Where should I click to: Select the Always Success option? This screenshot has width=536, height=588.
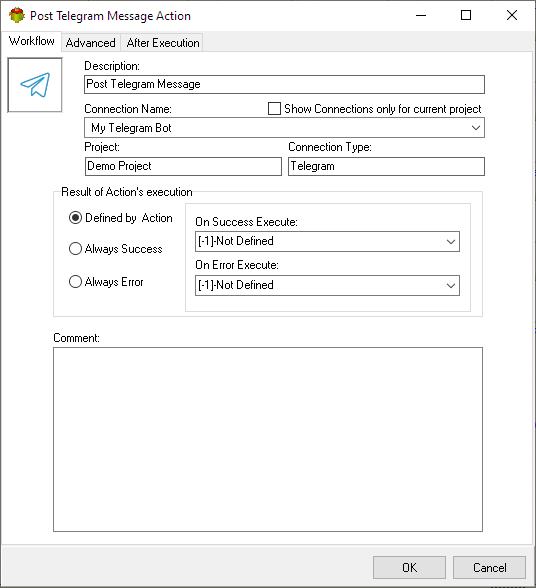click(x=75, y=249)
